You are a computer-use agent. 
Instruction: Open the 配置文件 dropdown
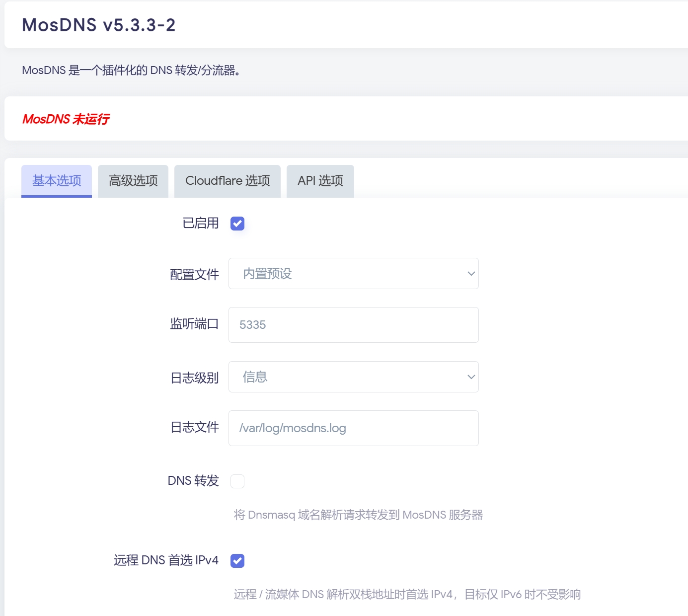(354, 274)
